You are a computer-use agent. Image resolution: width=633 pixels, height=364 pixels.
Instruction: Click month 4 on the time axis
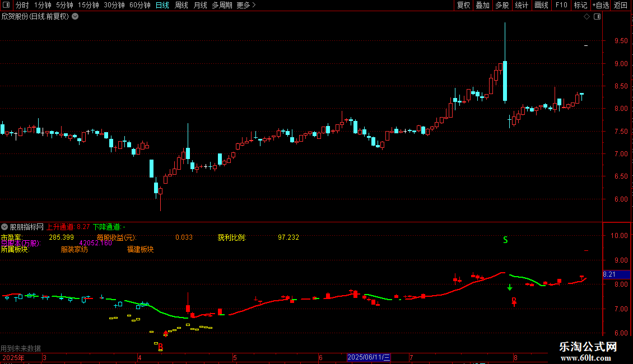coord(139,357)
